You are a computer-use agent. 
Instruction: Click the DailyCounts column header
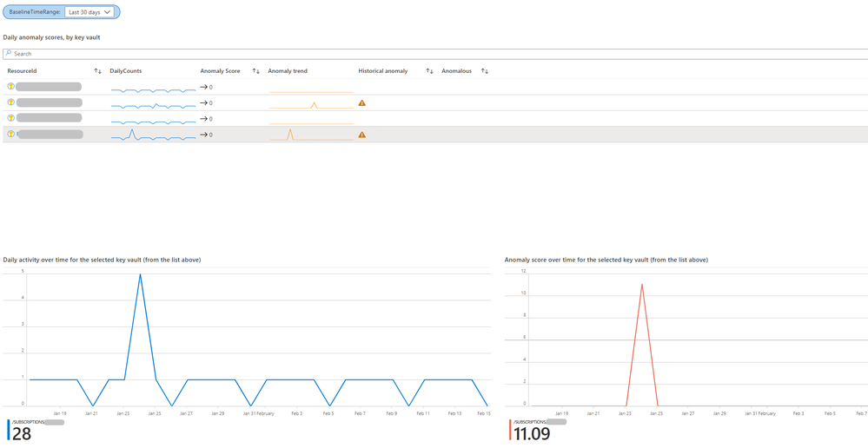pos(126,71)
